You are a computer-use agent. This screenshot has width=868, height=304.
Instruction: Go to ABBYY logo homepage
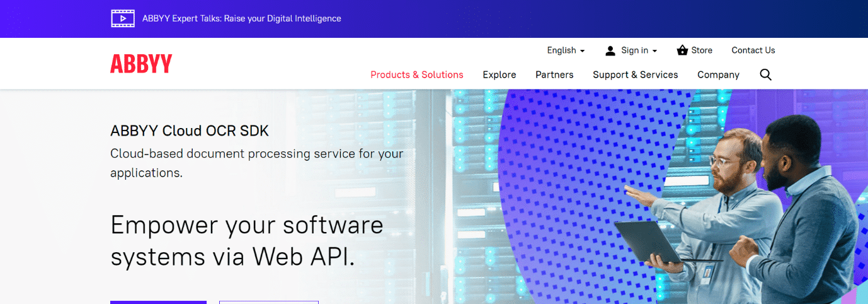141,64
